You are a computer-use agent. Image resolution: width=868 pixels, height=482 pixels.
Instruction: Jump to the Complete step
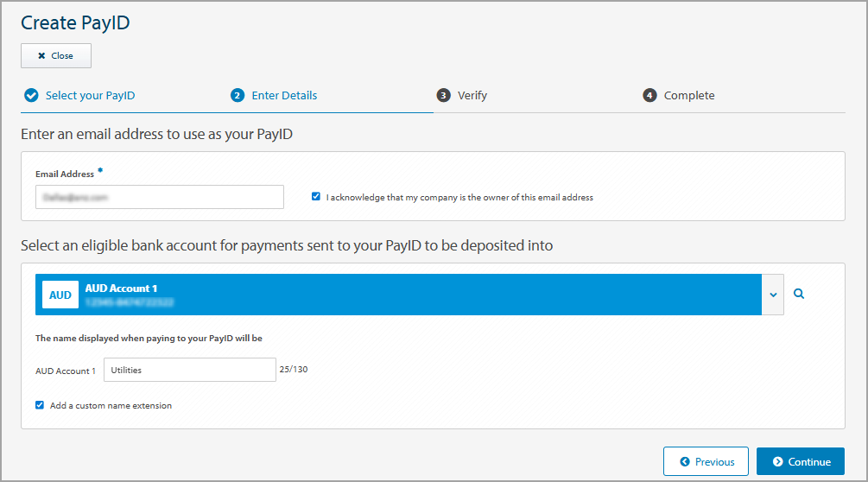[689, 96]
